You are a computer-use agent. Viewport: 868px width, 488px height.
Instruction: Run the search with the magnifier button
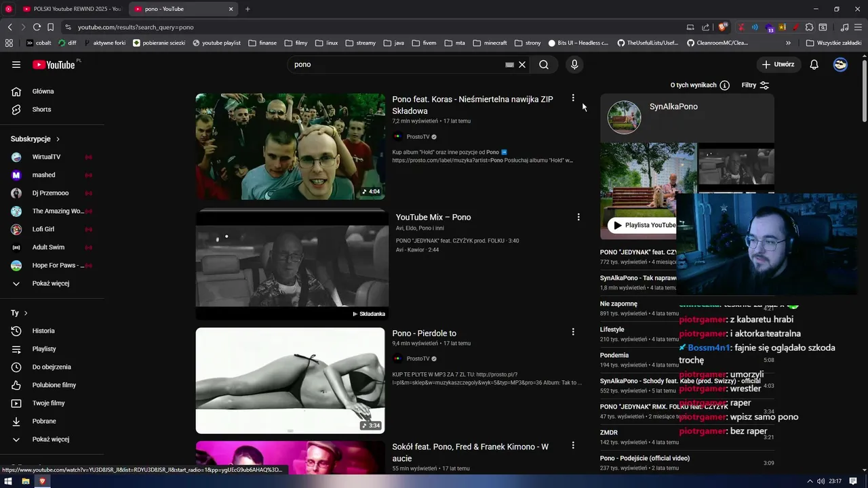coord(544,64)
